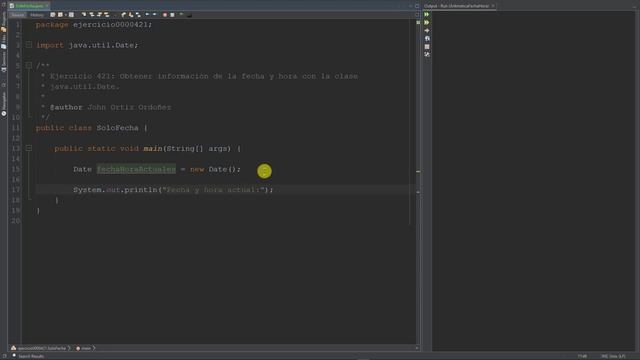Click the yellow warning marker in error stripe
640x360 pixels.
point(418,171)
